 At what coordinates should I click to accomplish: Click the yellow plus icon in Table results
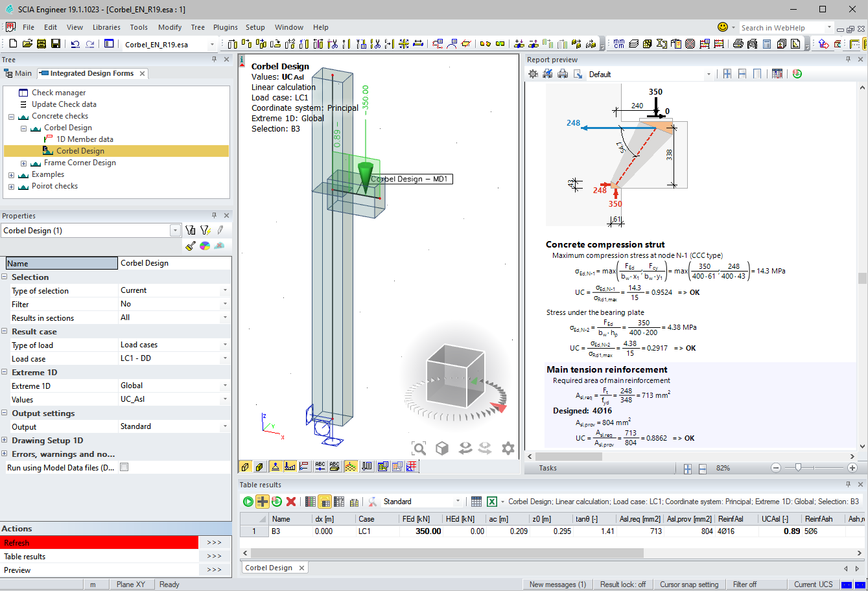point(262,502)
